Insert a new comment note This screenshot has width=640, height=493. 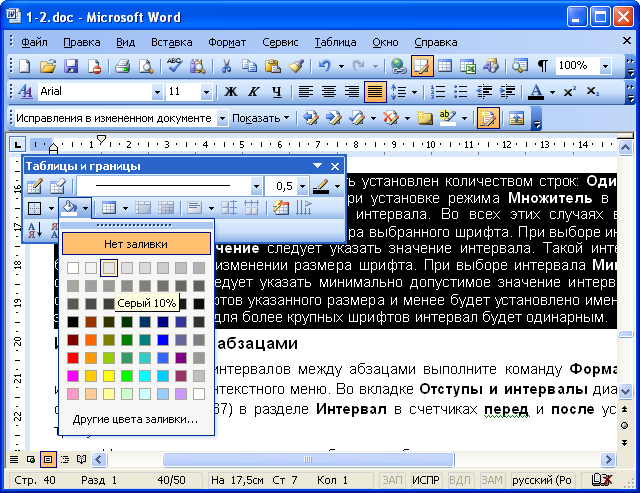point(424,118)
